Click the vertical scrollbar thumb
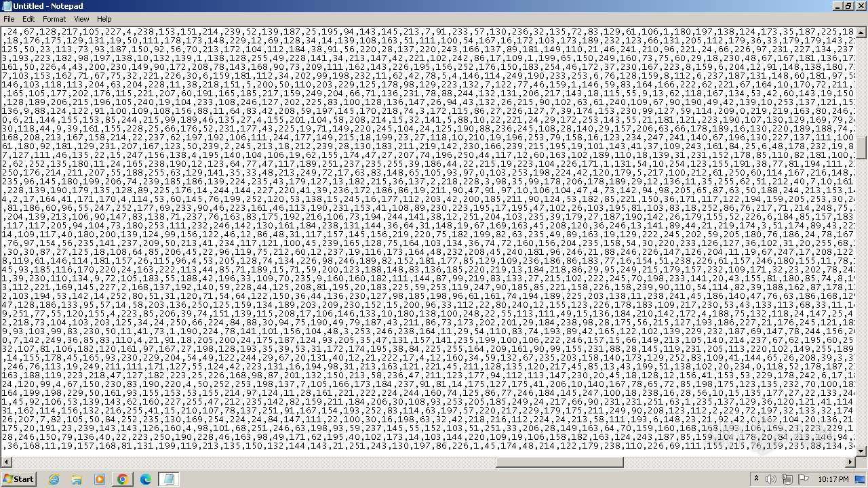The image size is (868, 488). tap(862, 147)
